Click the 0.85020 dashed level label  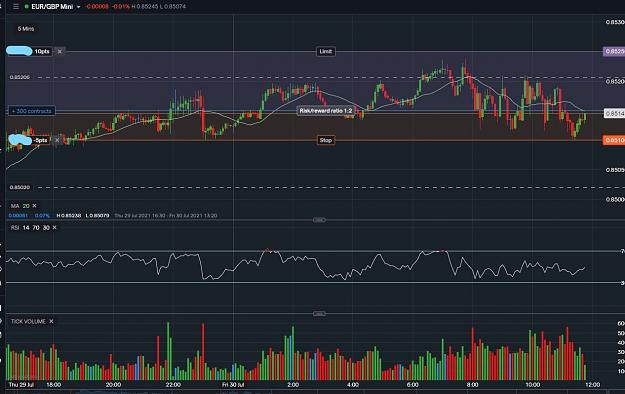click(x=20, y=187)
